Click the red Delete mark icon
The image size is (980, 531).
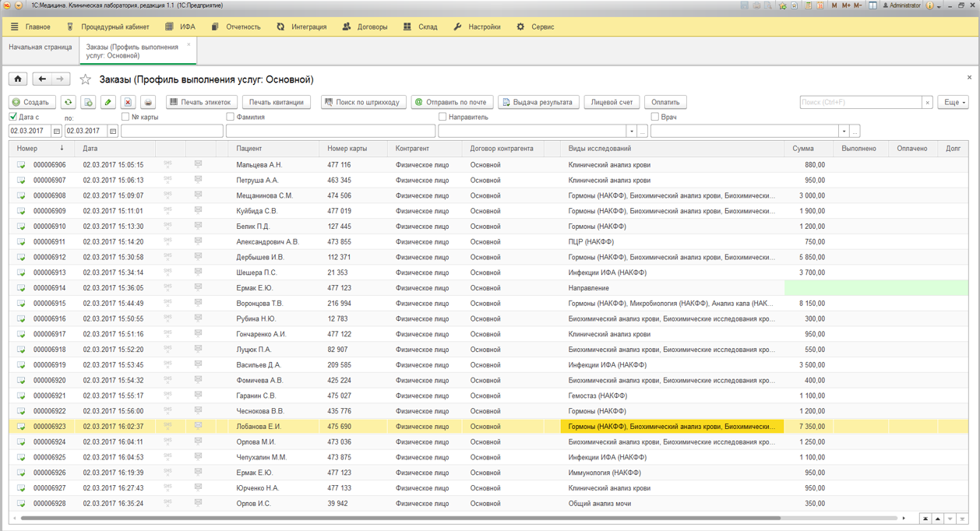(x=129, y=102)
